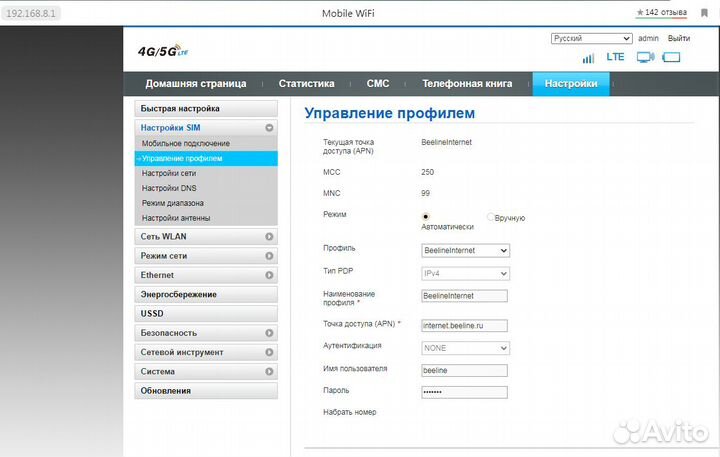Select the Настройки tab

(x=571, y=84)
